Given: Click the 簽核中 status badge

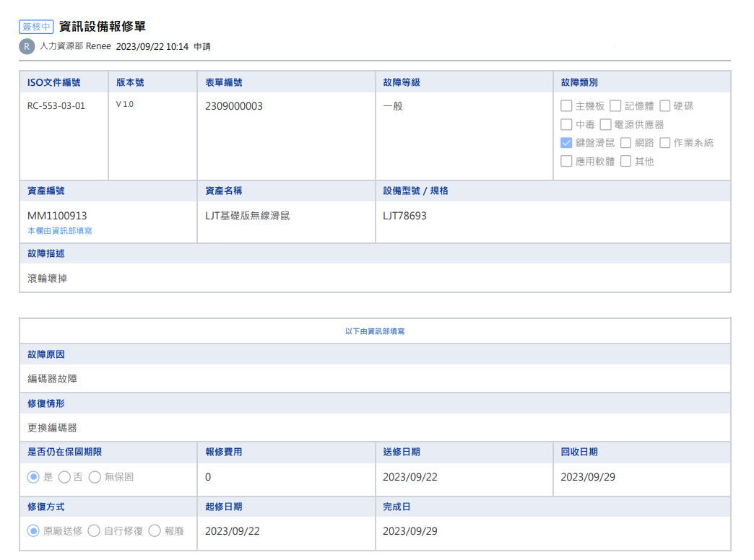Looking at the screenshot, I should click(36, 27).
